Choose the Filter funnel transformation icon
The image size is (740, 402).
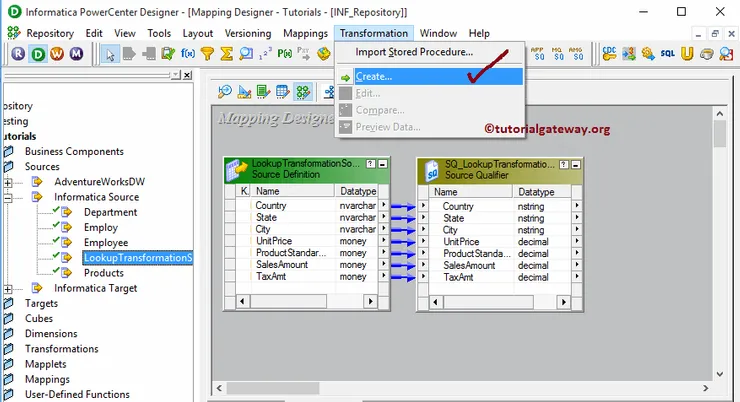pyautogui.click(x=207, y=54)
